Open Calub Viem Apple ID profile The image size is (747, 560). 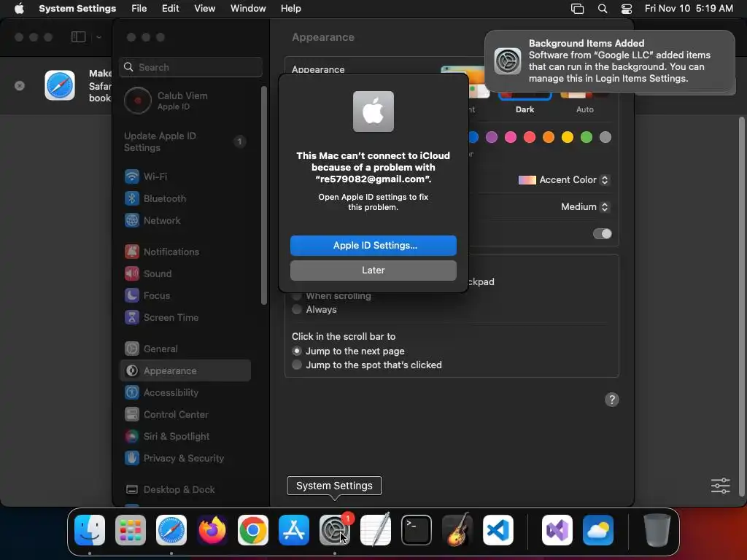coord(185,101)
